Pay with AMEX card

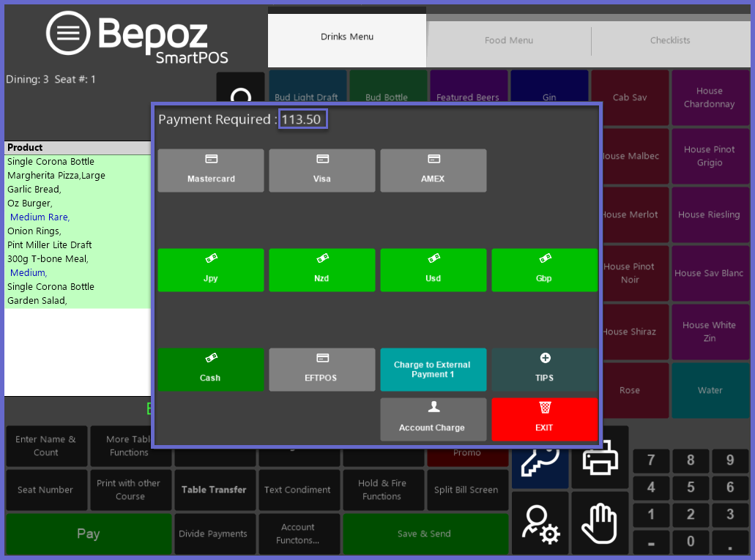click(434, 171)
